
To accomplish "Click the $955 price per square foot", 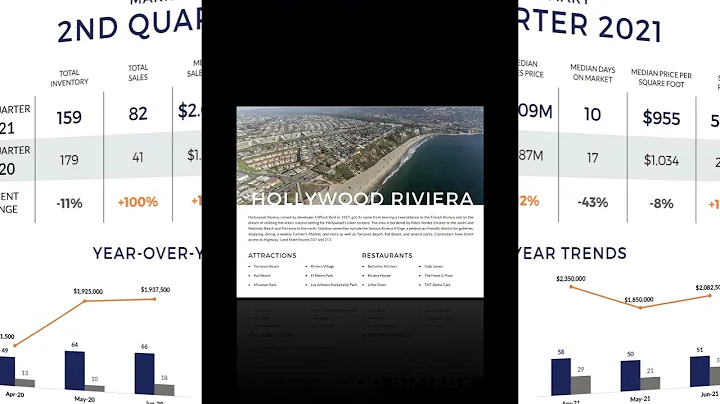I will 661,118.
